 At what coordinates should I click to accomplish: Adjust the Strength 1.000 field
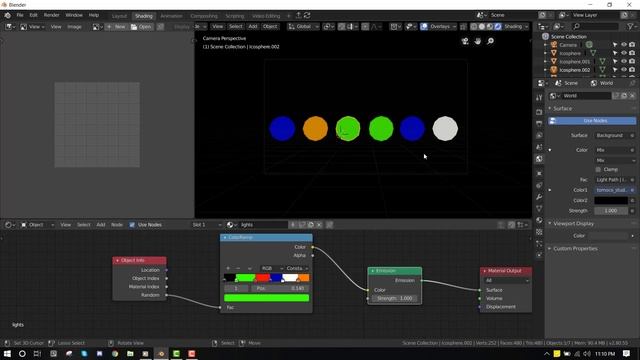point(611,211)
